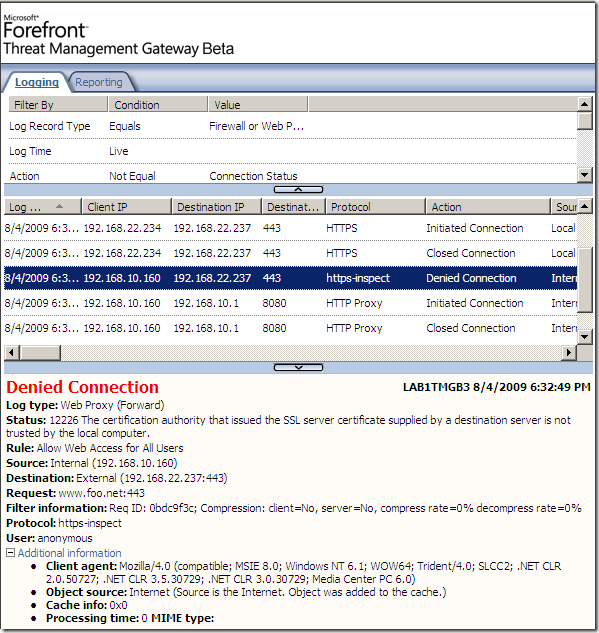Click filter pane scrollbar thumb
This screenshot has height=633, width=599.
[584, 121]
